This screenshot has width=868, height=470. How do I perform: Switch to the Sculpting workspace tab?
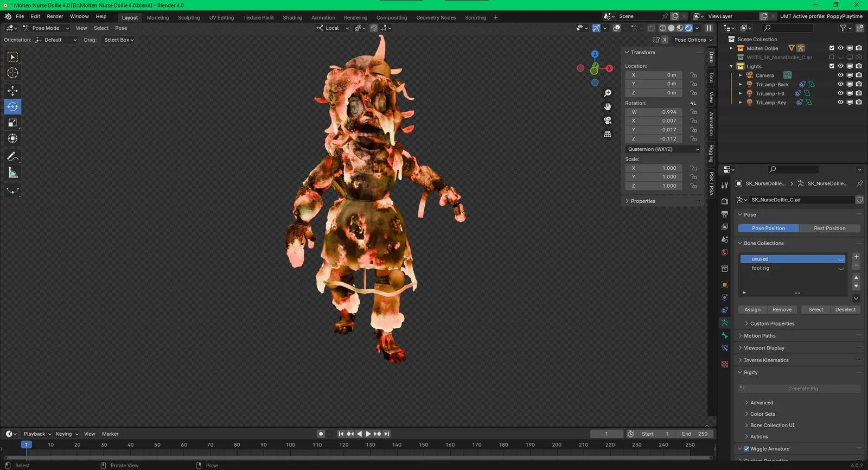[189, 17]
